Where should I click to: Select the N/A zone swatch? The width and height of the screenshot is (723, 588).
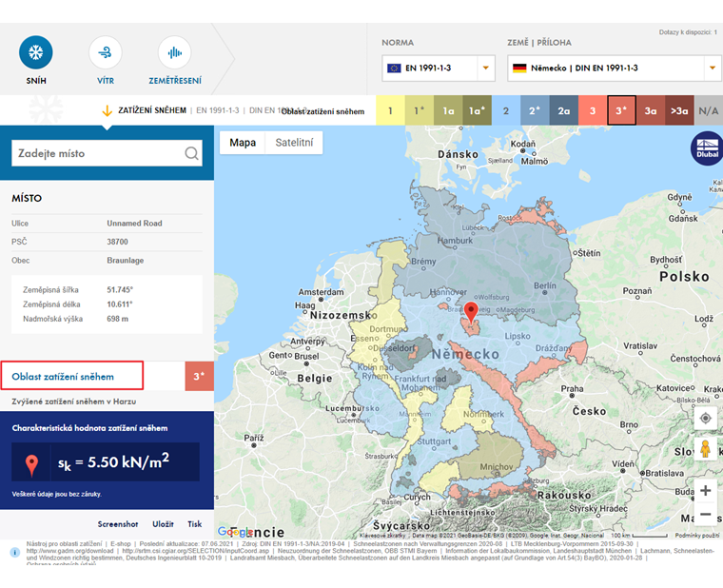(x=708, y=110)
